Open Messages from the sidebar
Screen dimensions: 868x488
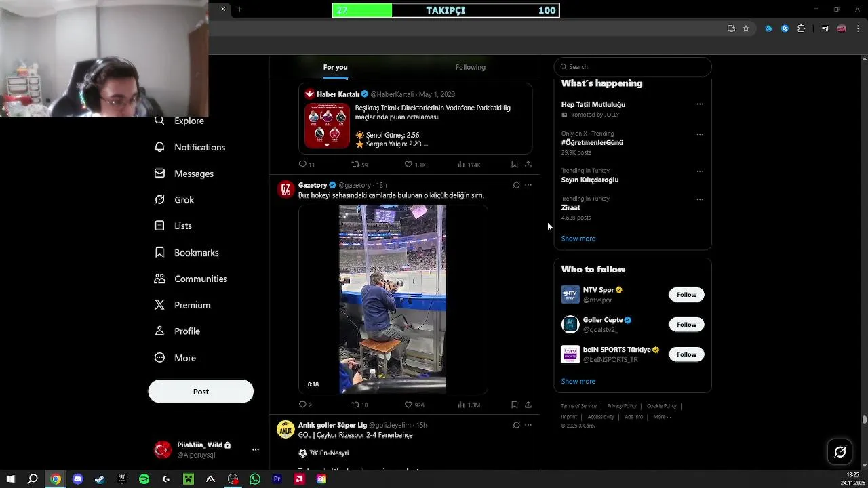tap(184, 174)
